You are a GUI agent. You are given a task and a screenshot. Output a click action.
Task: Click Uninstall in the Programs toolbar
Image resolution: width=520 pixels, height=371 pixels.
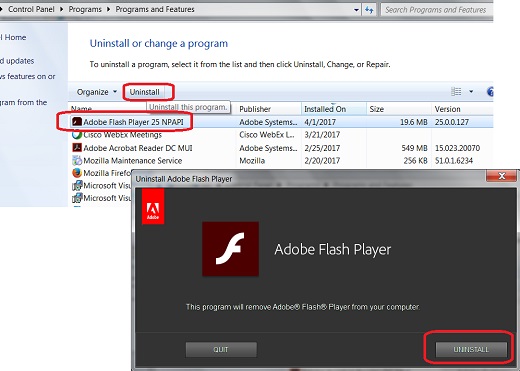point(145,92)
